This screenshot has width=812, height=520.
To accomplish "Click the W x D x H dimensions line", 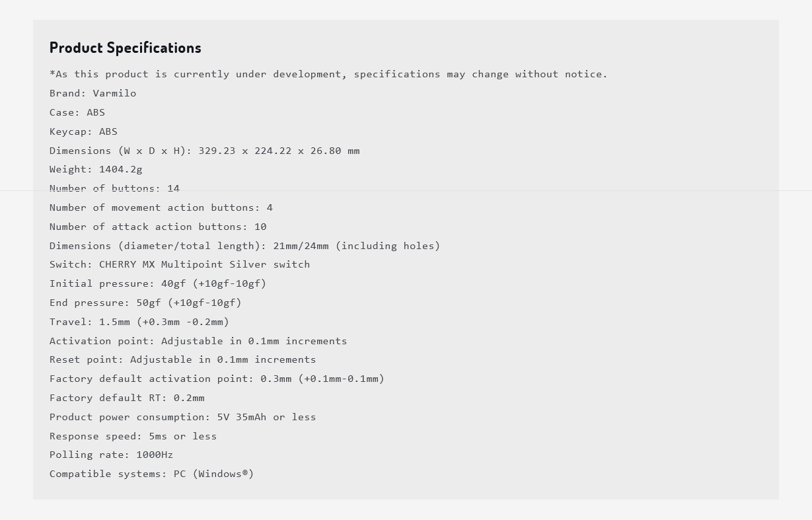I will pyautogui.click(x=205, y=151).
